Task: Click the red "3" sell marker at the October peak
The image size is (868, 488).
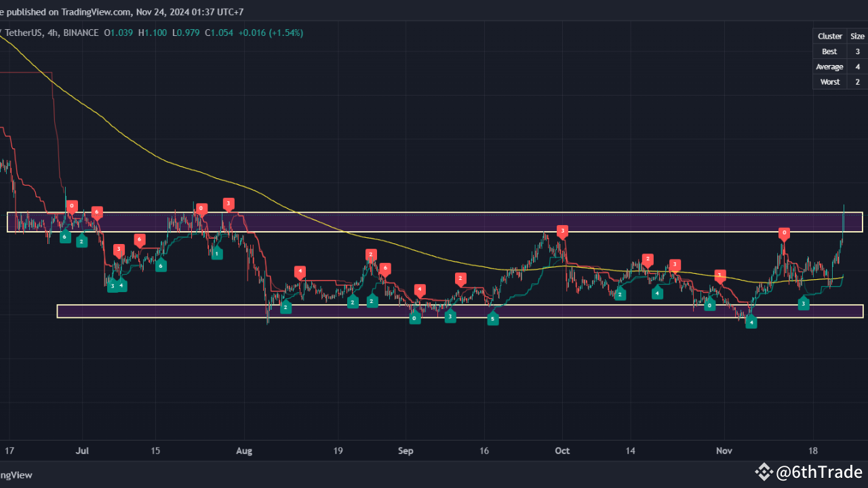Action: (x=562, y=230)
